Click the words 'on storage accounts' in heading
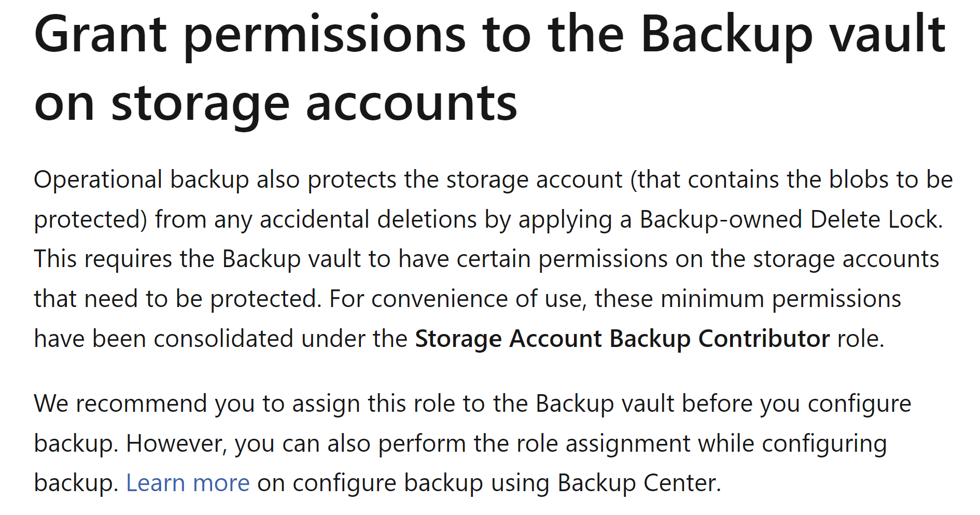Image resolution: width=980 pixels, height=515 pixels. tap(275, 103)
